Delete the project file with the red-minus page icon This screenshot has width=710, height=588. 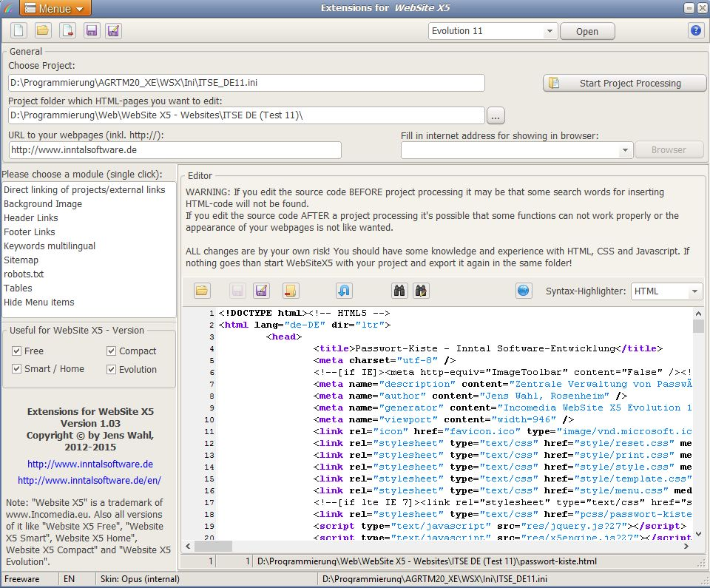pyautogui.click(x=67, y=31)
